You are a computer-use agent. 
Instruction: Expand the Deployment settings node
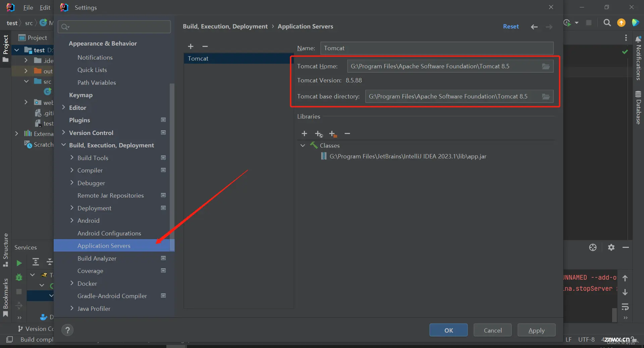[72, 208]
